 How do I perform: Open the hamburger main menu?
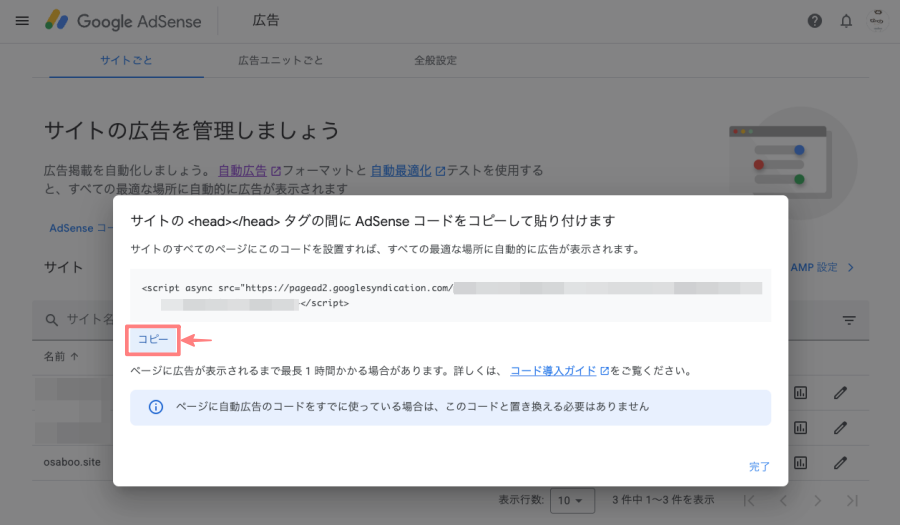(22, 21)
